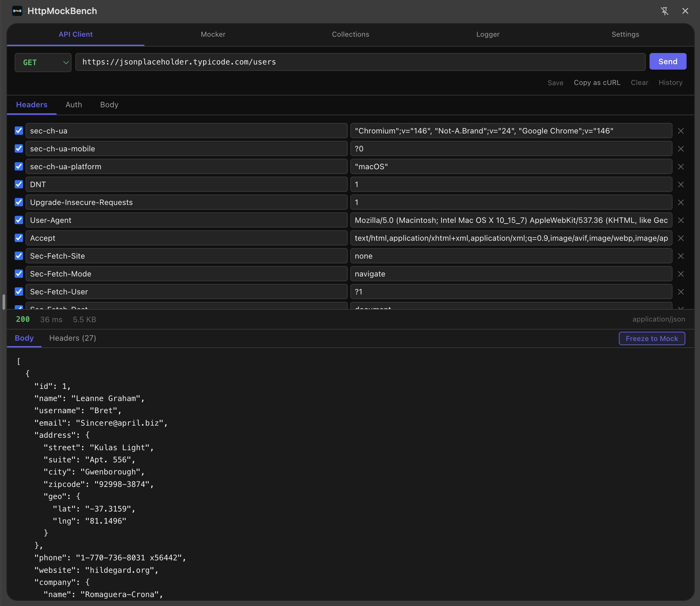Uncheck the sec-ch-ua-mobile header

pos(19,148)
